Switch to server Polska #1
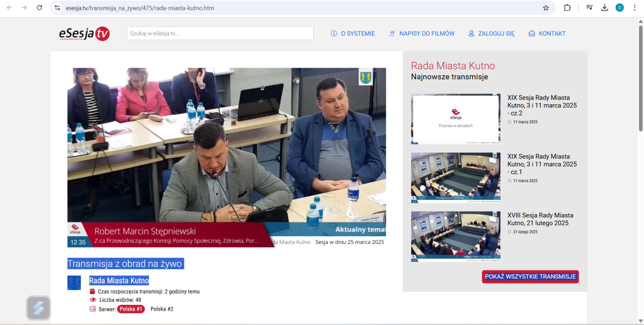The height and width of the screenshot is (325, 644). (x=131, y=309)
